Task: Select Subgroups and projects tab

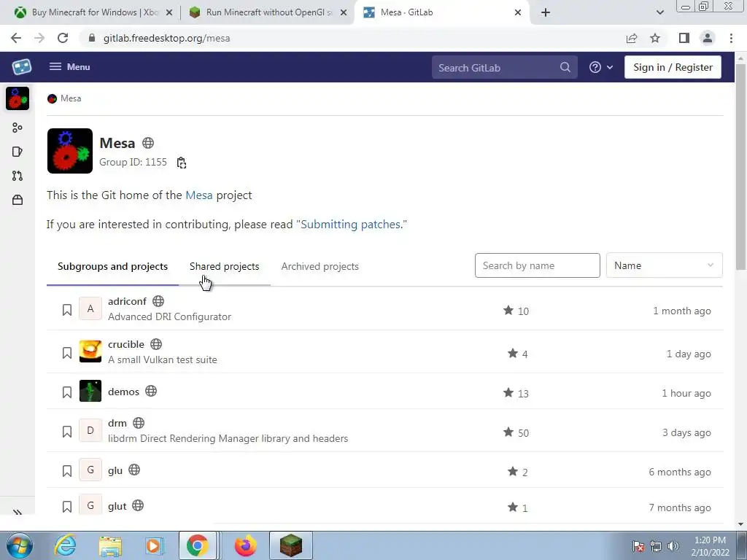Action: click(112, 267)
